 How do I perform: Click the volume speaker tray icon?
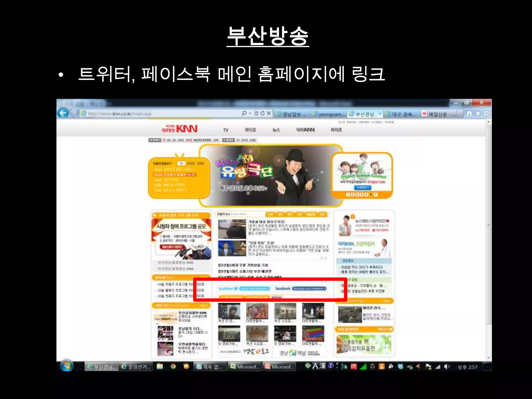tap(447, 367)
